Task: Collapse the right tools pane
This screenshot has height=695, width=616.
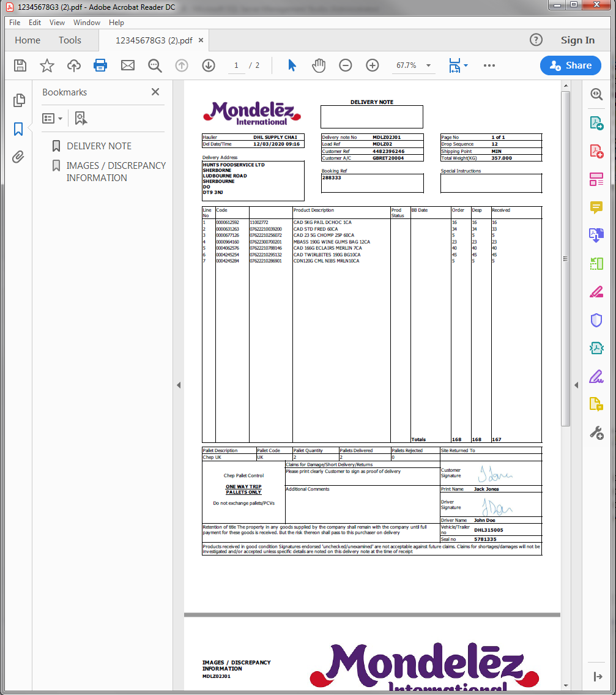Action: [x=598, y=677]
